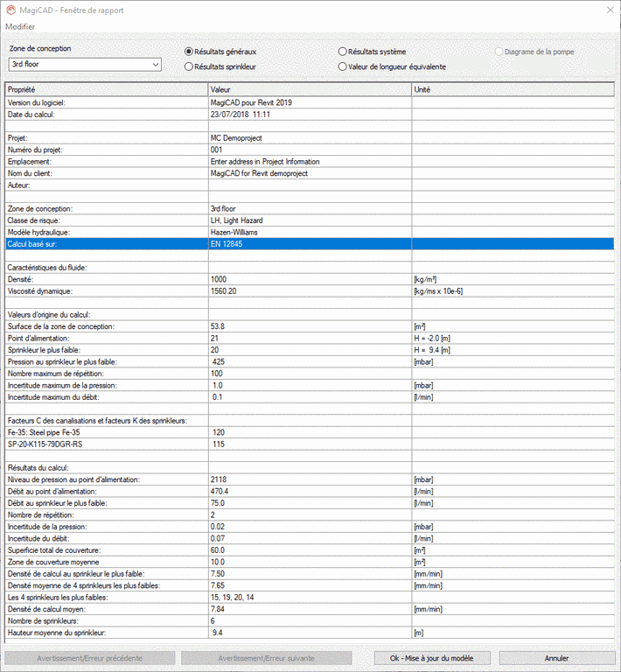Screen dimensions: 621x672
Task: Click the 'Point d'alimentation:' row label
Action: point(38,338)
